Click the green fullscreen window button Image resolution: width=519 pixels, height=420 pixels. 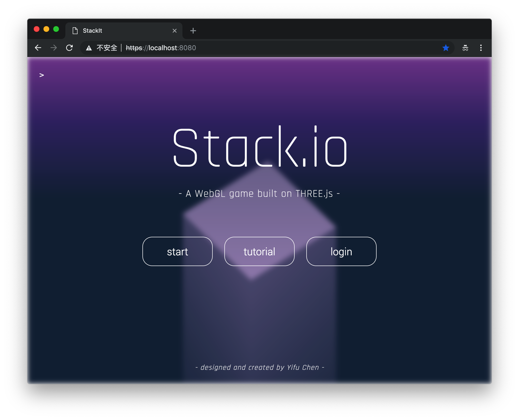click(x=56, y=29)
